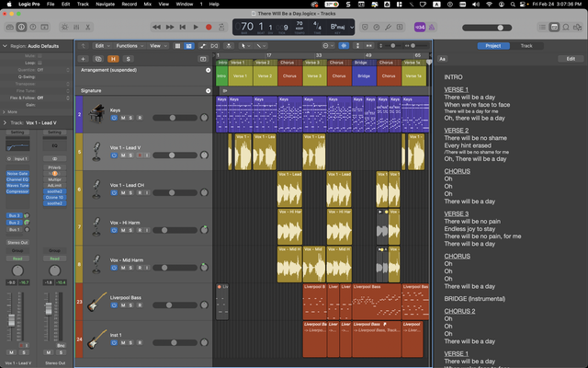Viewport: 588px width, 368px height.
Task: Collapse the Region: Audio Defaults section
Action: point(5,46)
